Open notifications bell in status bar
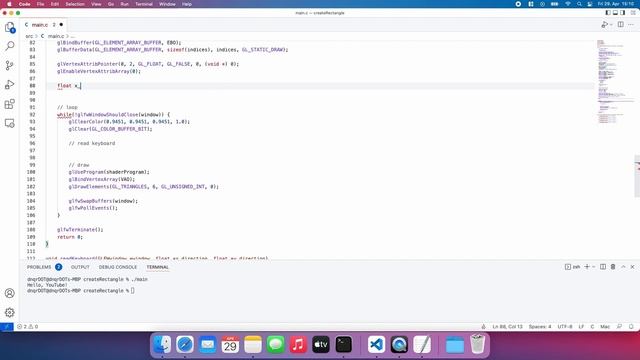 [631, 327]
